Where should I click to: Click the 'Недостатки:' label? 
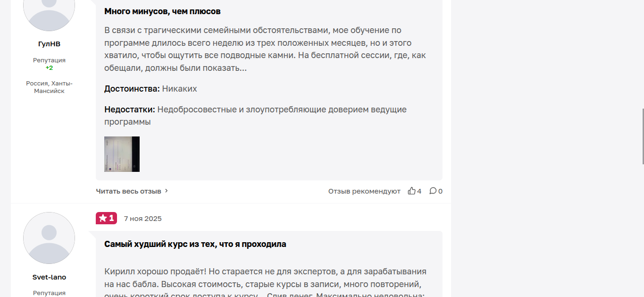130,110
